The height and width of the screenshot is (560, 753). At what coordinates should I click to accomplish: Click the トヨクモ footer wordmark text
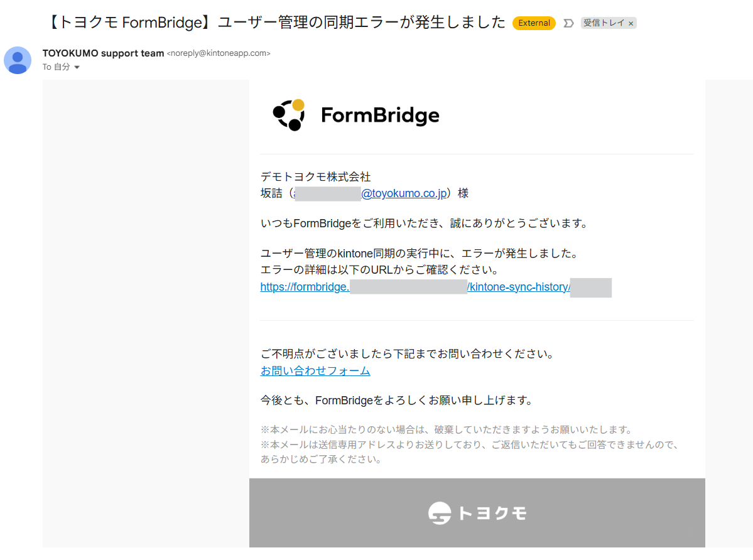pos(492,514)
